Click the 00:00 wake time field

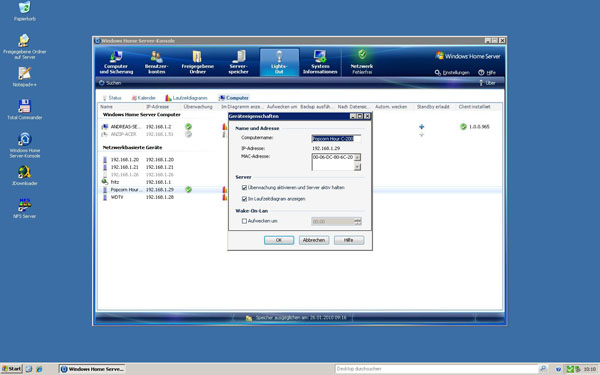333,221
